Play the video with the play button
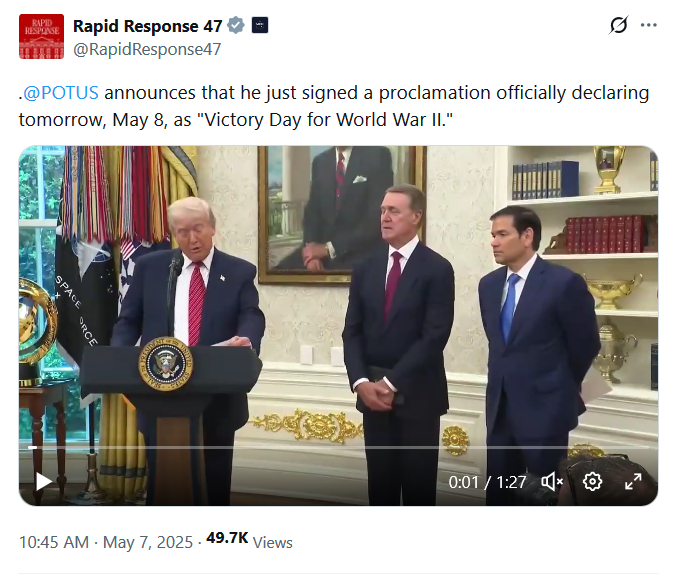This screenshot has height=577, width=677. click(x=44, y=481)
